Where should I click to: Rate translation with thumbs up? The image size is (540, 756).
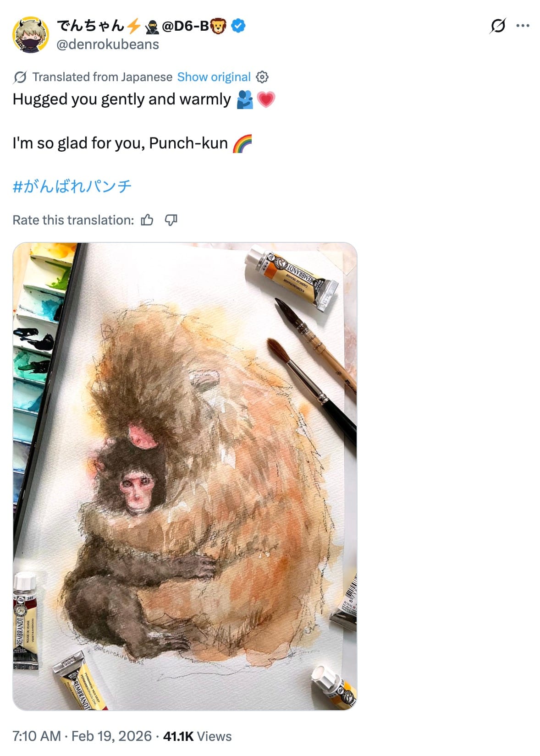[147, 220]
